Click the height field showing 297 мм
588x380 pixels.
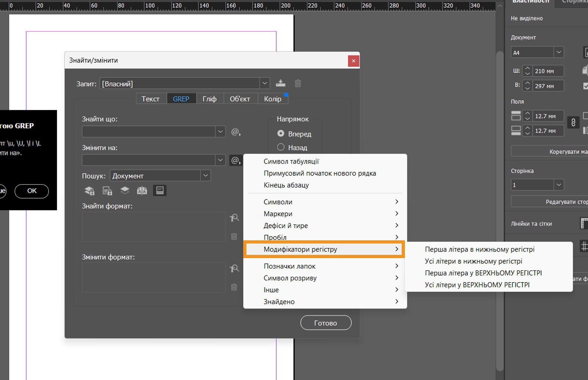(x=548, y=86)
